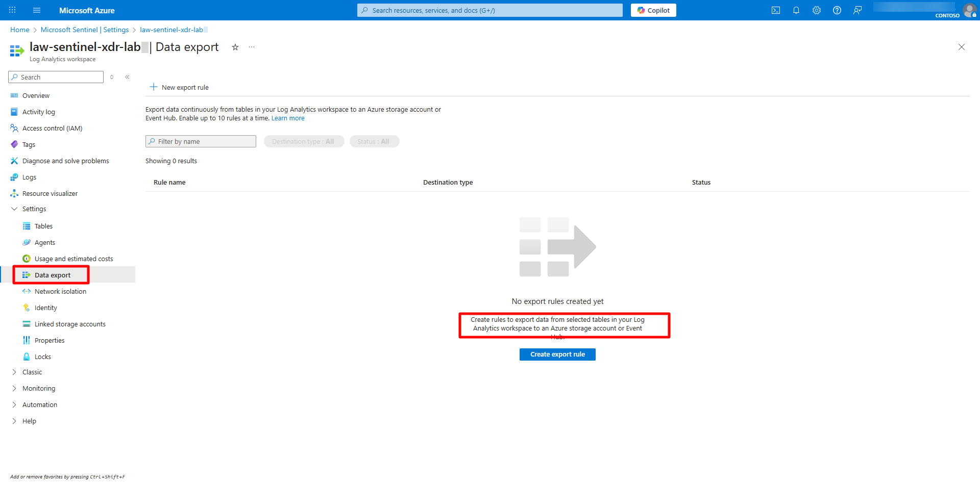This screenshot has height=482, width=980.
Task: Open the notifications bell
Action: (796, 10)
